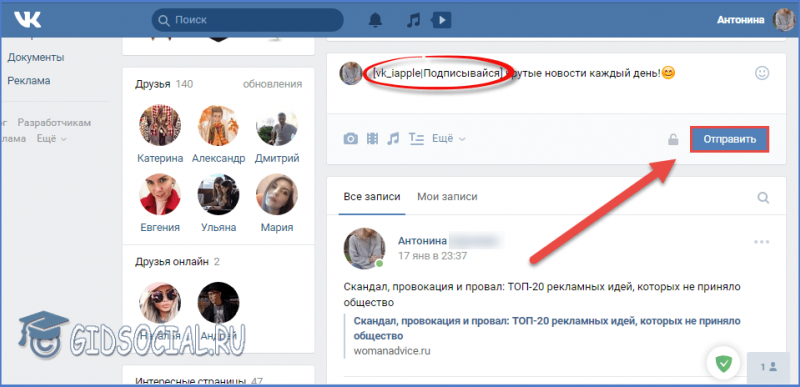The width and height of the screenshot is (800, 387).
Task: Toggle the friends-only lock icon
Action: pos(673,139)
